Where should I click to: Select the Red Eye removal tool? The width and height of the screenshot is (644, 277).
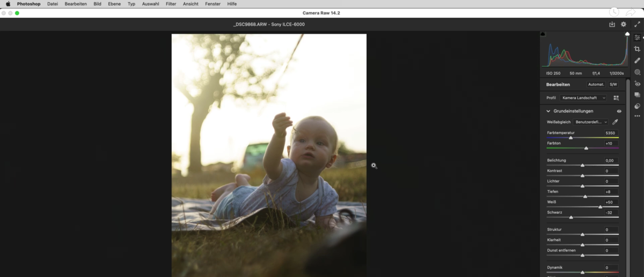click(637, 84)
